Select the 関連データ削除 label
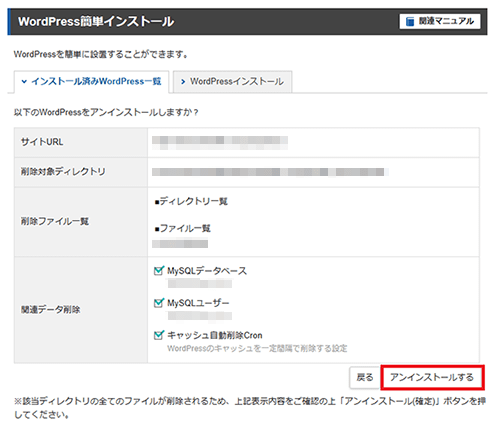The height and width of the screenshot is (429, 500). click(x=51, y=310)
